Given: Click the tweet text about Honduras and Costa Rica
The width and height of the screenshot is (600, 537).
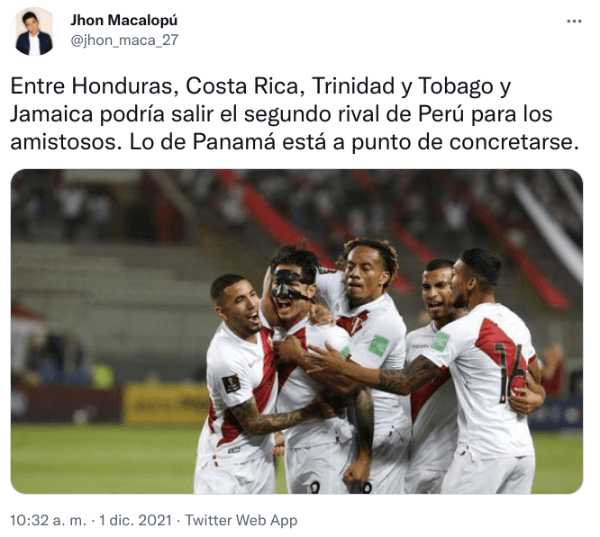Looking at the screenshot, I should [x=294, y=114].
